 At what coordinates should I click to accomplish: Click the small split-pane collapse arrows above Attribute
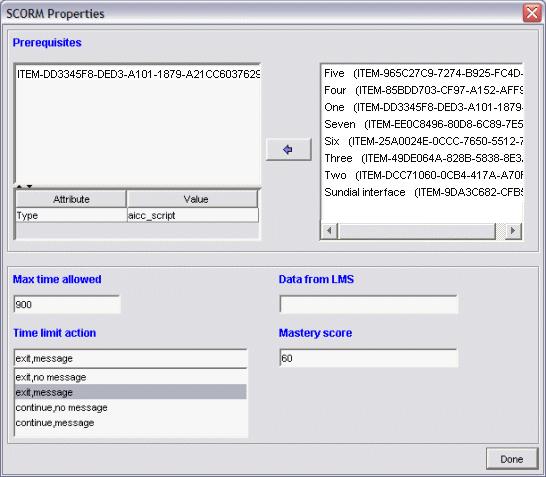(24, 187)
